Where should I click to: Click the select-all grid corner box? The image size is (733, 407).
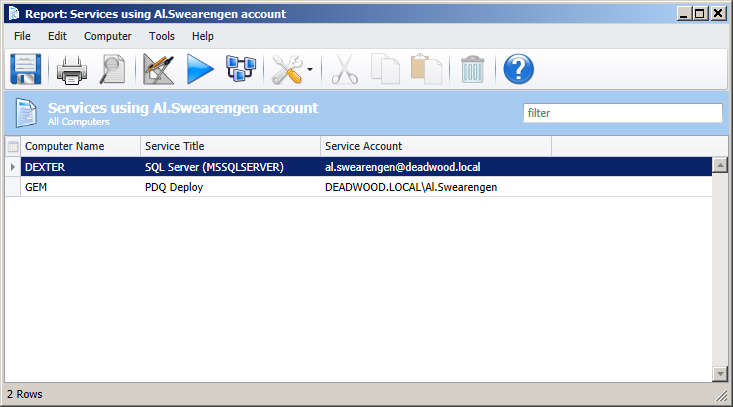(x=13, y=147)
